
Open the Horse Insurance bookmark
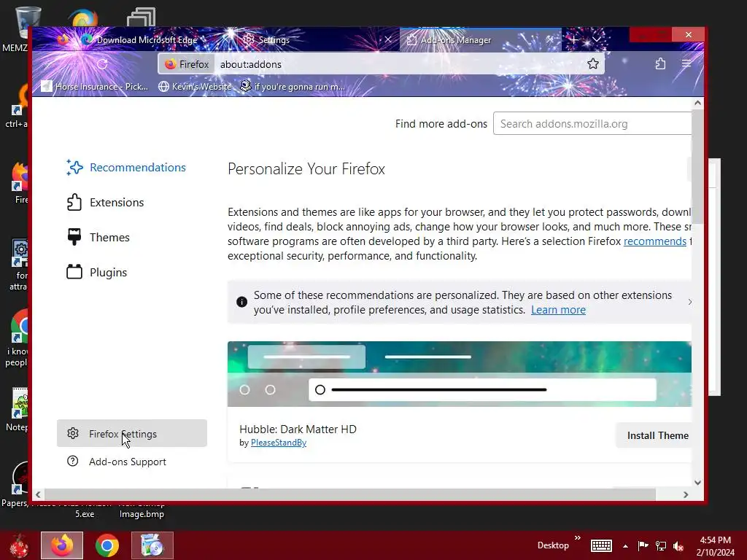click(x=95, y=87)
